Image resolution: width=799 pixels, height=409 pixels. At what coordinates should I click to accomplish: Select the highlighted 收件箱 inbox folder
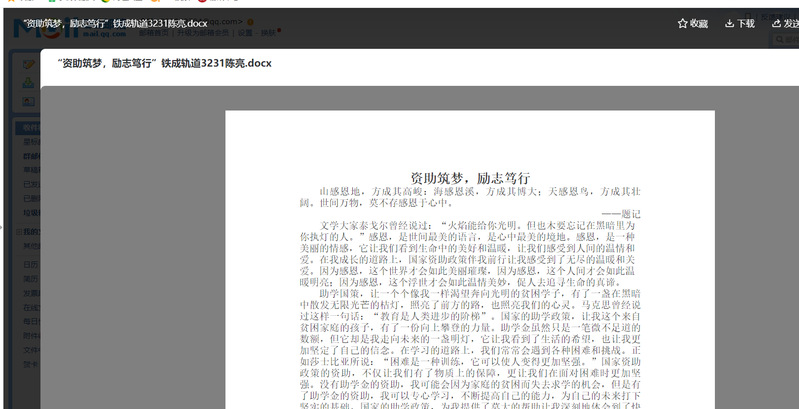pos(30,128)
